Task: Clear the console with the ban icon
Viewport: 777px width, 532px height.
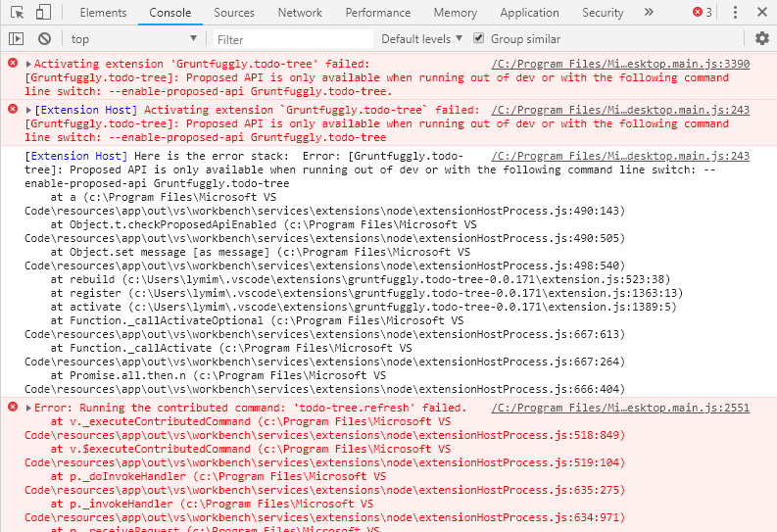Action: pyautogui.click(x=45, y=38)
